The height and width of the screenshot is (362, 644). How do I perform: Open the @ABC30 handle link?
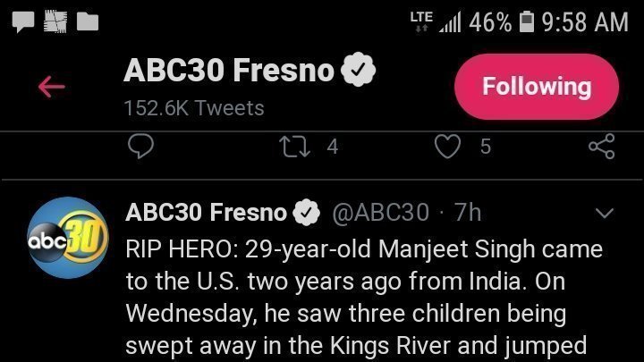click(x=381, y=213)
